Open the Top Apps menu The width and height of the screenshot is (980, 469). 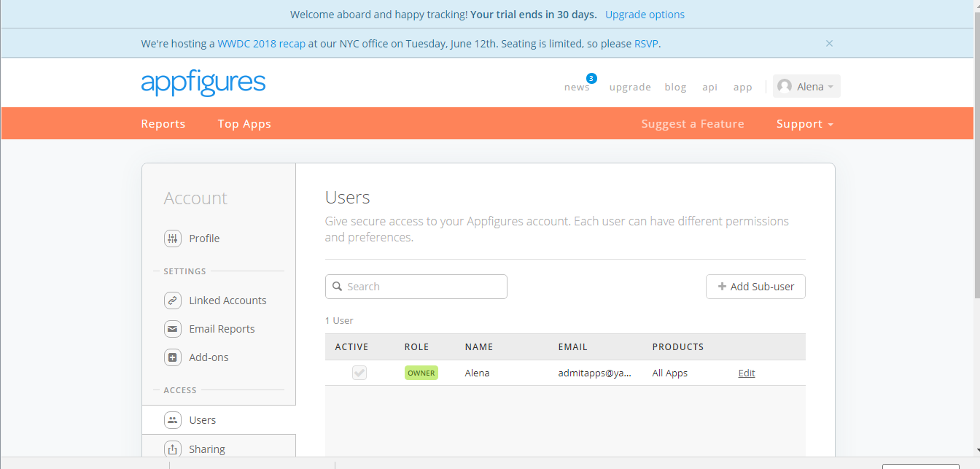click(x=244, y=124)
